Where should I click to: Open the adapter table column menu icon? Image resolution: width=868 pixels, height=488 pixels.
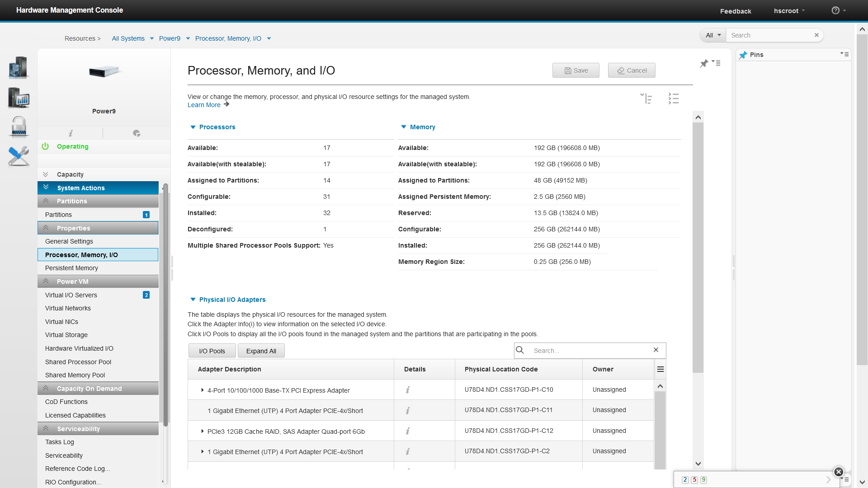[660, 369]
